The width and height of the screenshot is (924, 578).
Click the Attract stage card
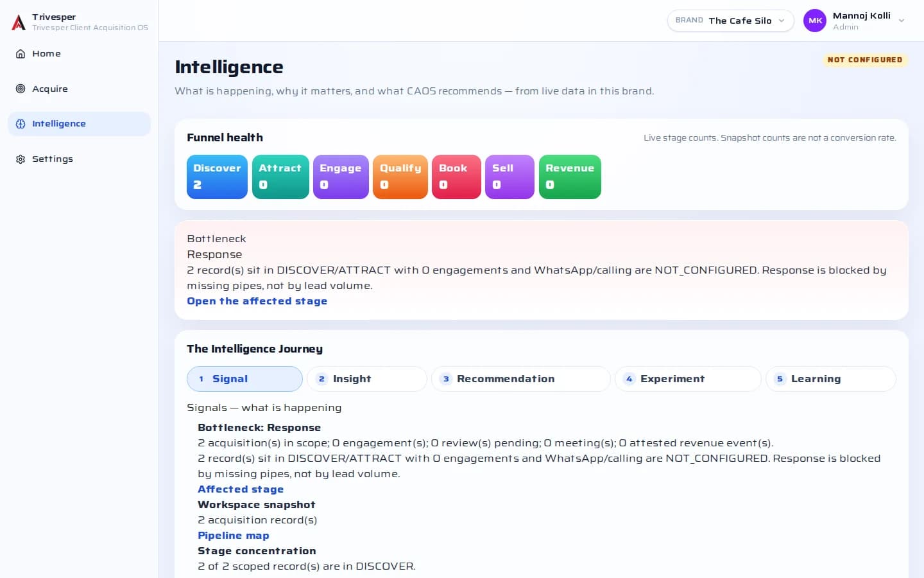[x=280, y=177]
